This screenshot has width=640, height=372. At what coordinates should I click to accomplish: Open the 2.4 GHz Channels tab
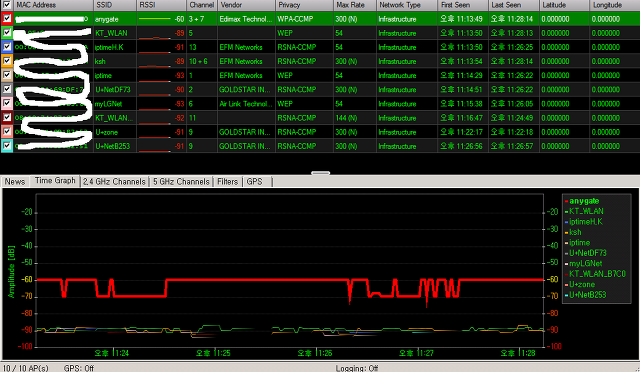pos(114,181)
